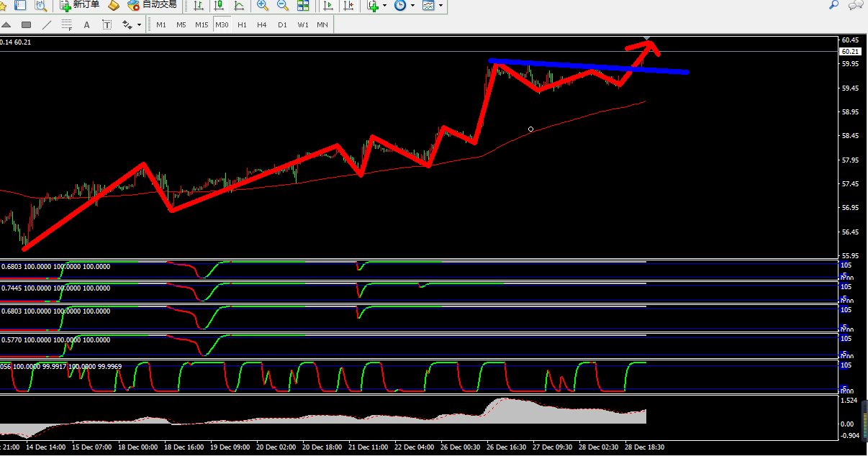Viewport: 868px width, 456px height.
Task: Open the indicators list dropdown arrow
Action: point(384,6)
